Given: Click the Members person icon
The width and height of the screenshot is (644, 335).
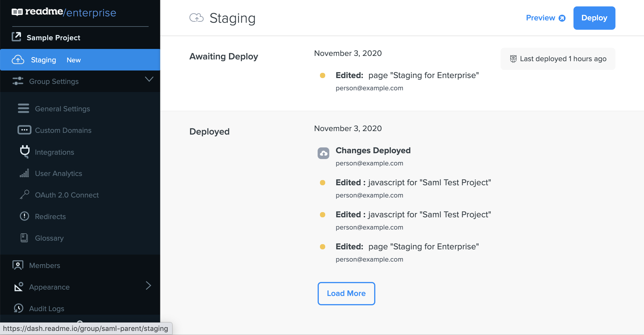Looking at the screenshot, I should tap(18, 265).
